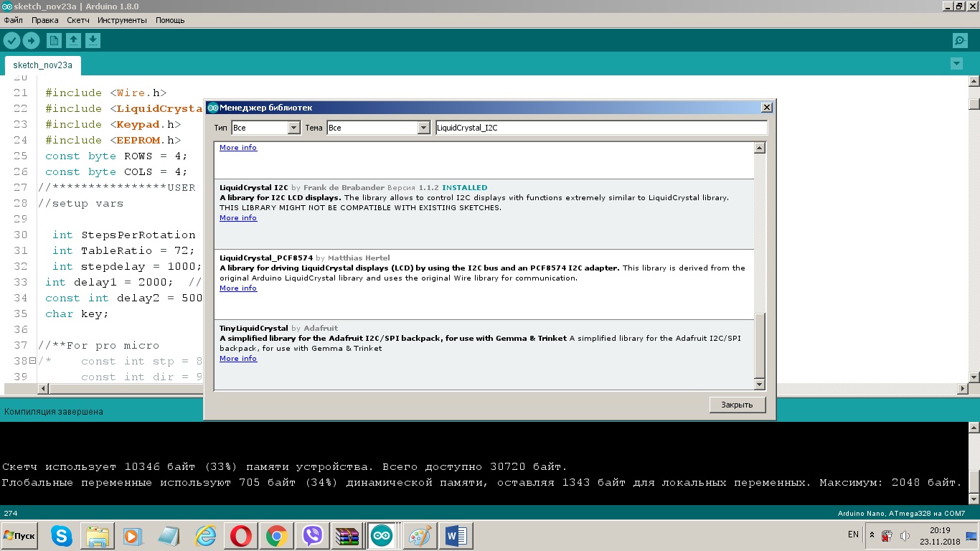Click the Закрыть button
This screenshot has width=980, height=551.
(x=737, y=405)
